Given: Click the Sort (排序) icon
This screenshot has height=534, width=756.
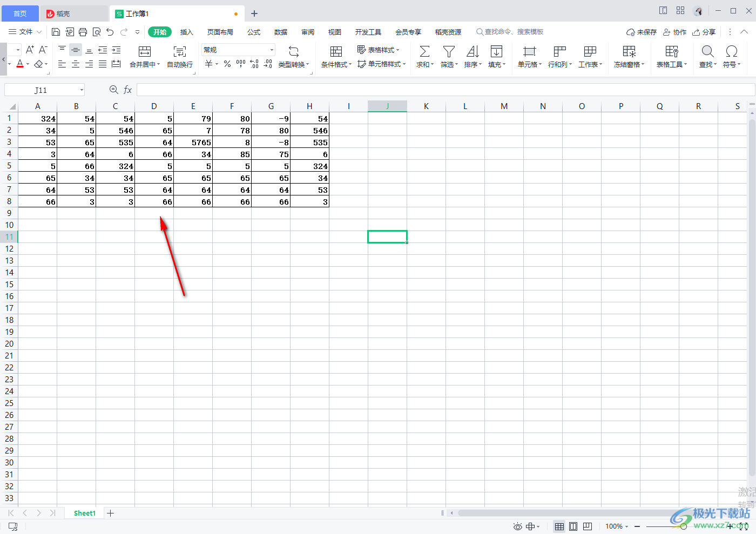Looking at the screenshot, I should point(473,51).
